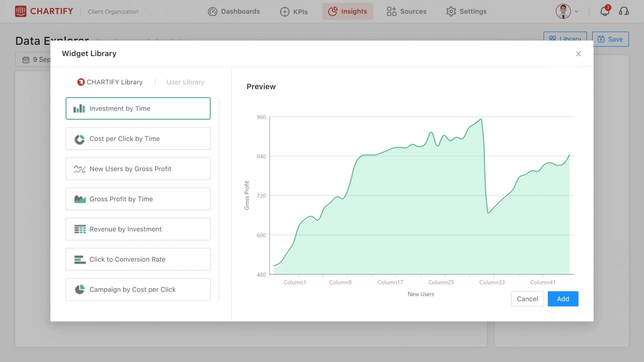Click the CHARTIFY Library red logo icon
Image resolution: width=644 pixels, height=362 pixels.
(x=81, y=82)
